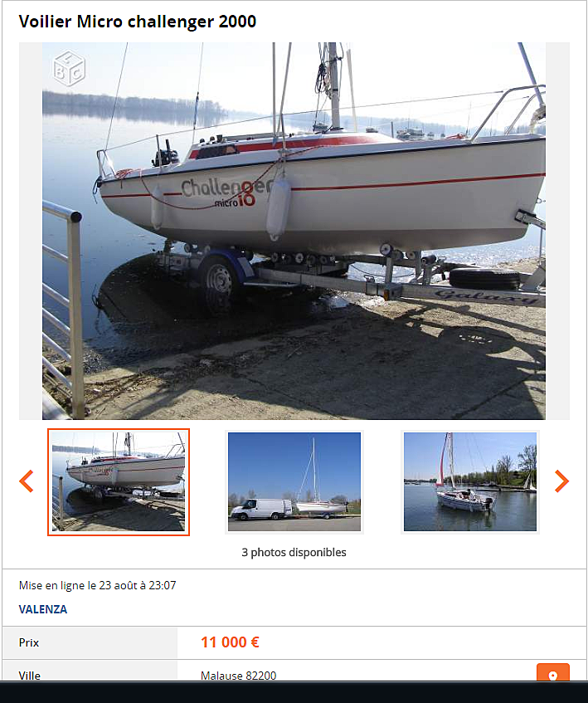This screenshot has width=588, height=703.
Task: Show the previous photo with the left orange arrow
Action: tap(27, 481)
